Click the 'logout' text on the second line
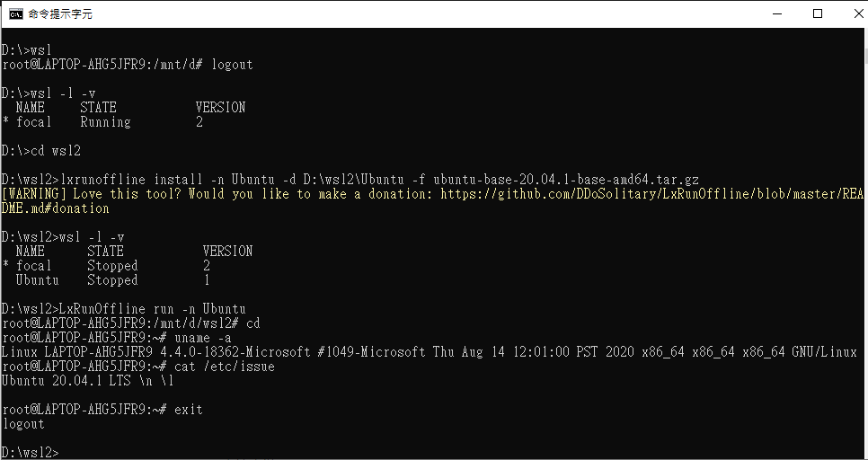868x460 pixels. pos(232,65)
